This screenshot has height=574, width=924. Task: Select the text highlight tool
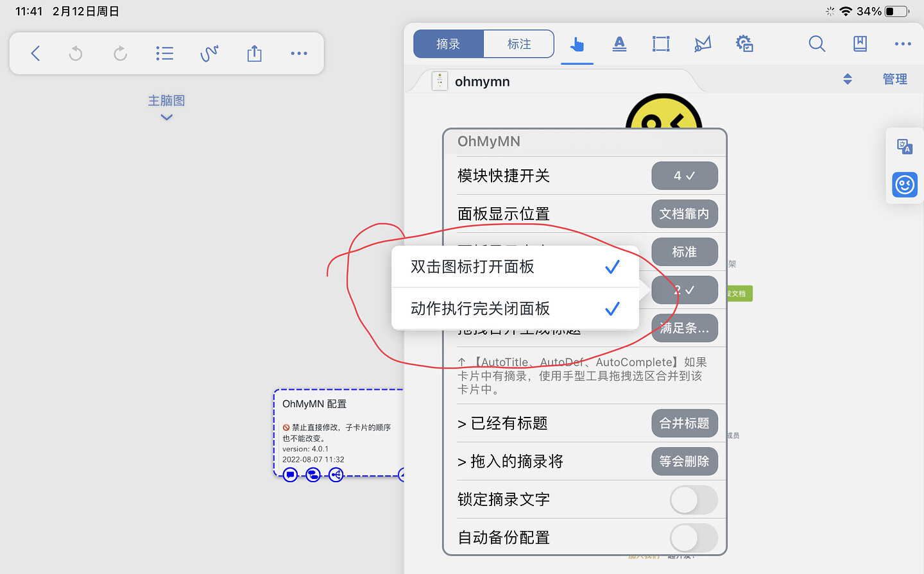click(x=619, y=44)
